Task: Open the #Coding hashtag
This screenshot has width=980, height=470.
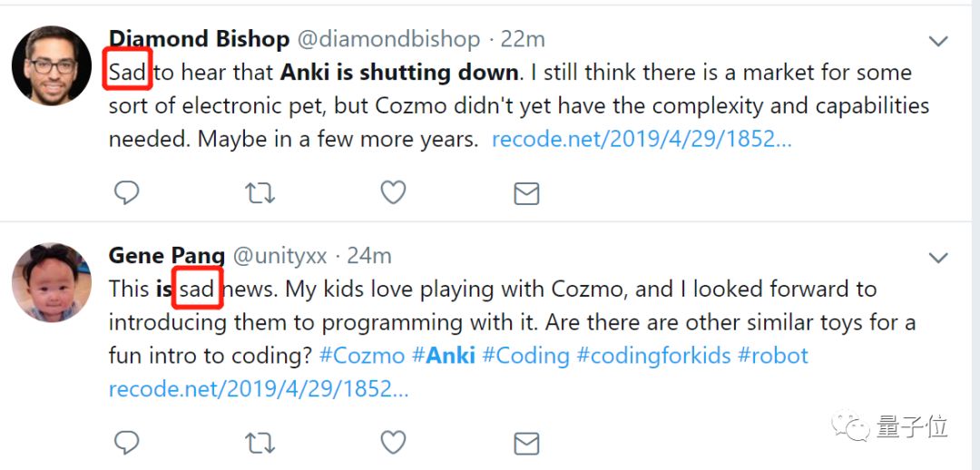Action: point(525,355)
